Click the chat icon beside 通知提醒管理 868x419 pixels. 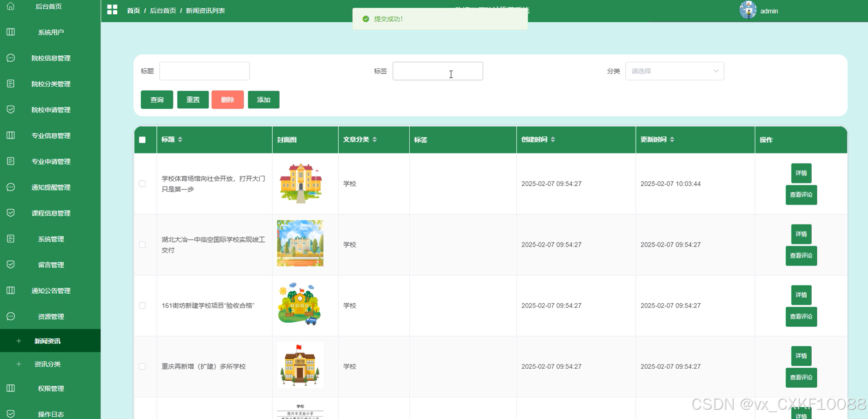pos(11,187)
